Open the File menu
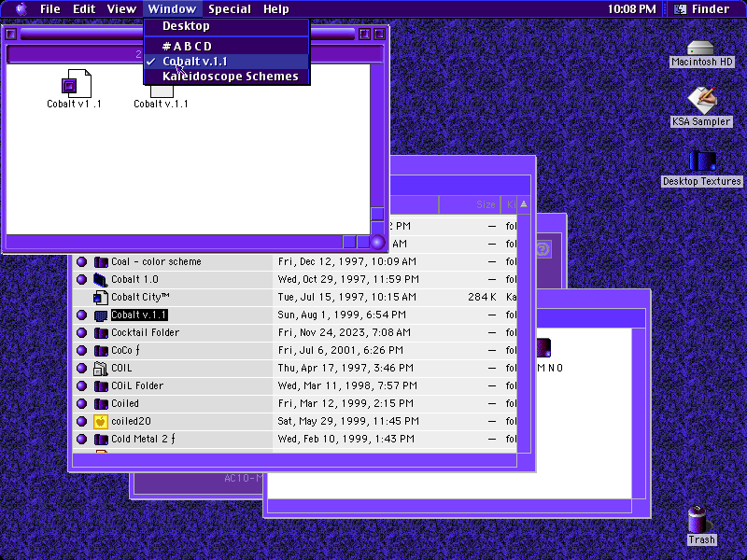The width and height of the screenshot is (747, 560). click(x=50, y=8)
